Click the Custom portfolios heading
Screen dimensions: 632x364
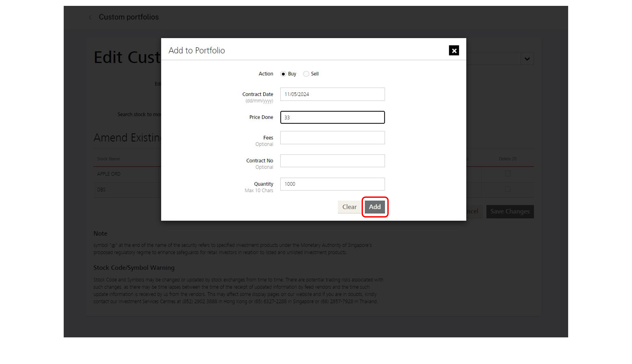tap(129, 17)
